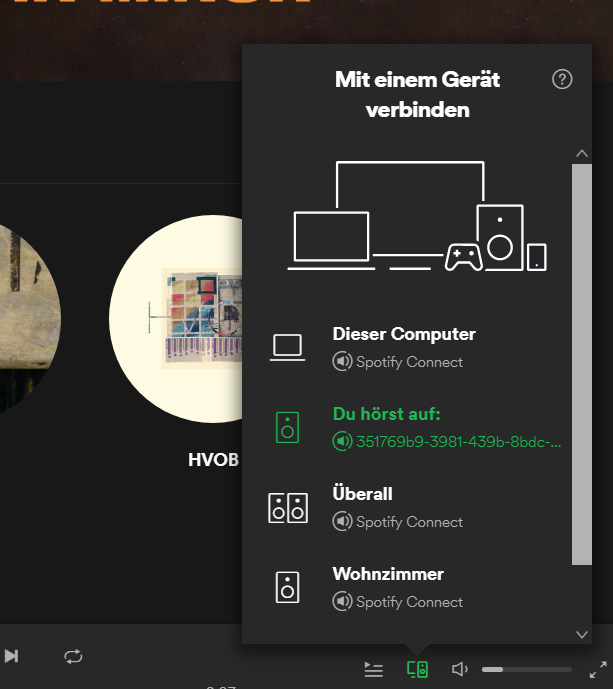Close the green connect-to-device icon

click(417, 669)
